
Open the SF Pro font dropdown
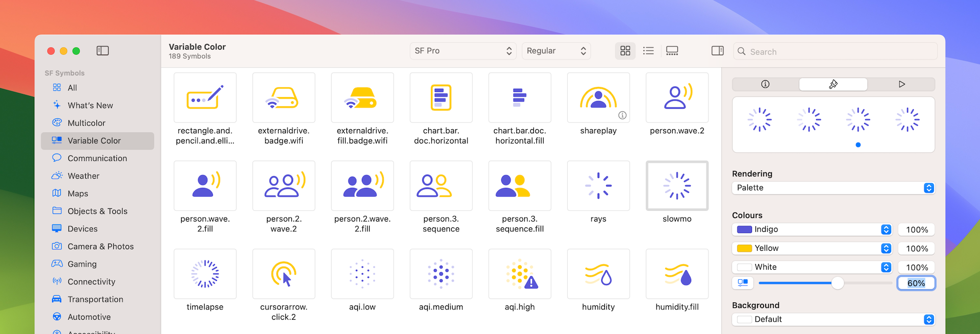[x=463, y=51]
